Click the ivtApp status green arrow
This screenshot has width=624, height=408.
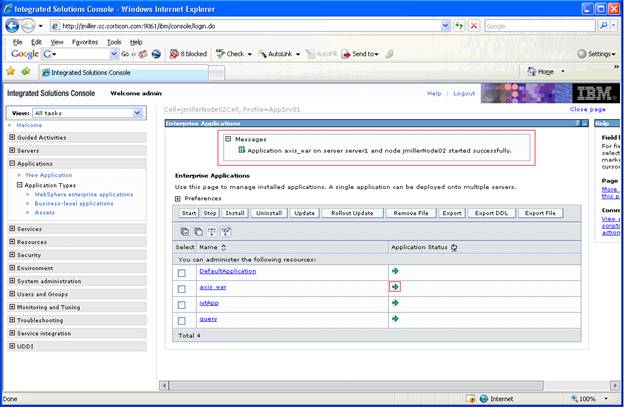[x=395, y=303]
